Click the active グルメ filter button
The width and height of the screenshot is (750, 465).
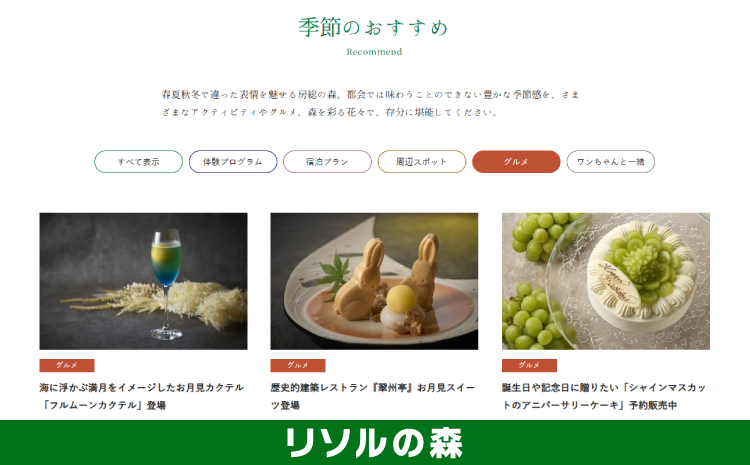pos(516,162)
